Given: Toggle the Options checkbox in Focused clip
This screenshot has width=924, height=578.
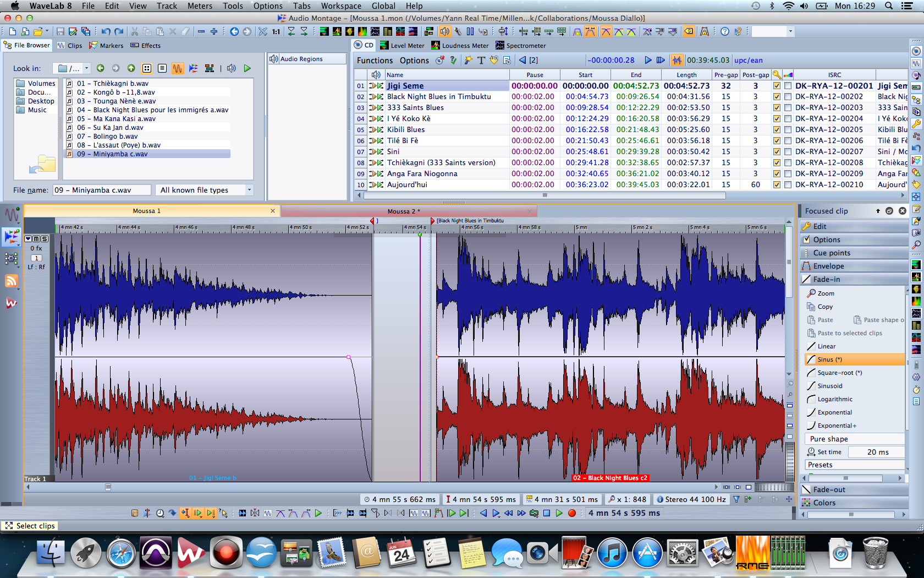Looking at the screenshot, I should (x=807, y=239).
